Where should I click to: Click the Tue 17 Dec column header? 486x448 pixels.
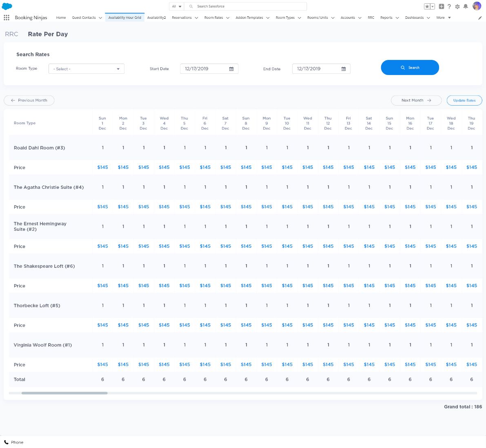coord(430,123)
